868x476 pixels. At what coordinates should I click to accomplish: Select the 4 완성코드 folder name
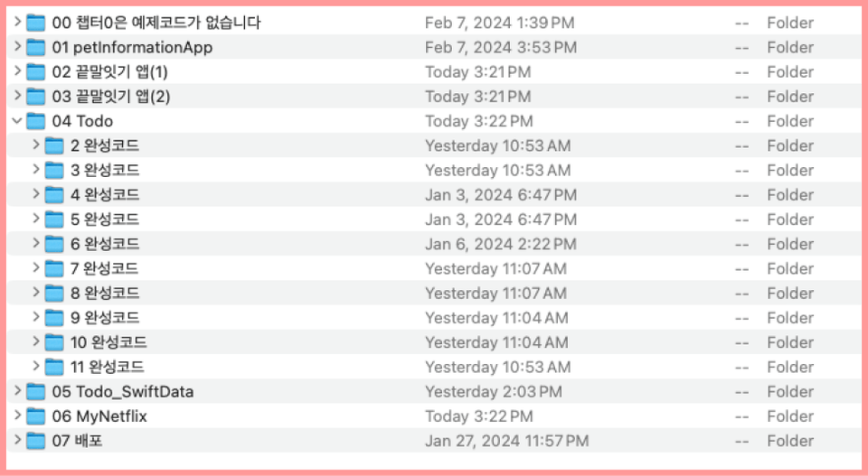(105, 195)
